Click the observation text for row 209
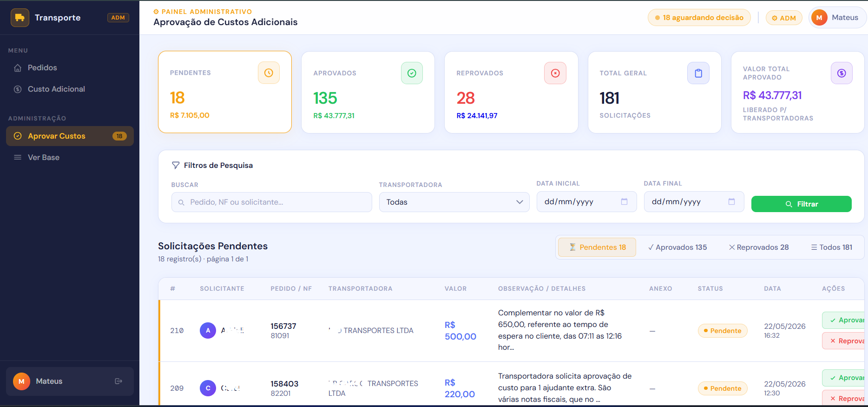This screenshot has width=868, height=407. [565, 387]
